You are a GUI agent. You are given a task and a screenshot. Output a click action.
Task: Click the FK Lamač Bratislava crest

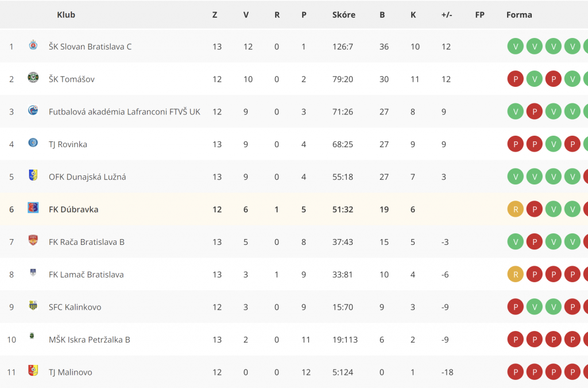coord(33,272)
